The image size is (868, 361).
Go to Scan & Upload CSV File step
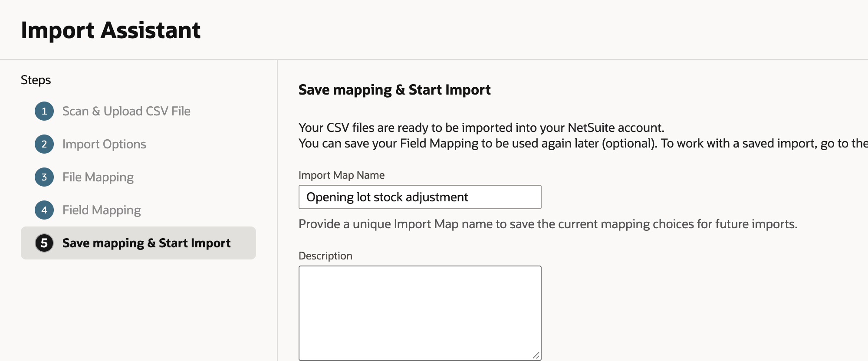pyautogui.click(x=126, y=111)
